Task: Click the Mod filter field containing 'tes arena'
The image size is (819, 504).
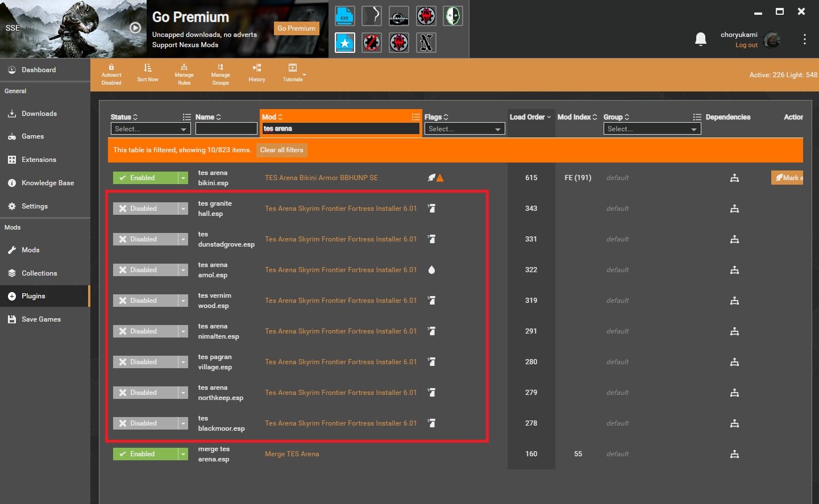Action: click(340, 129)
